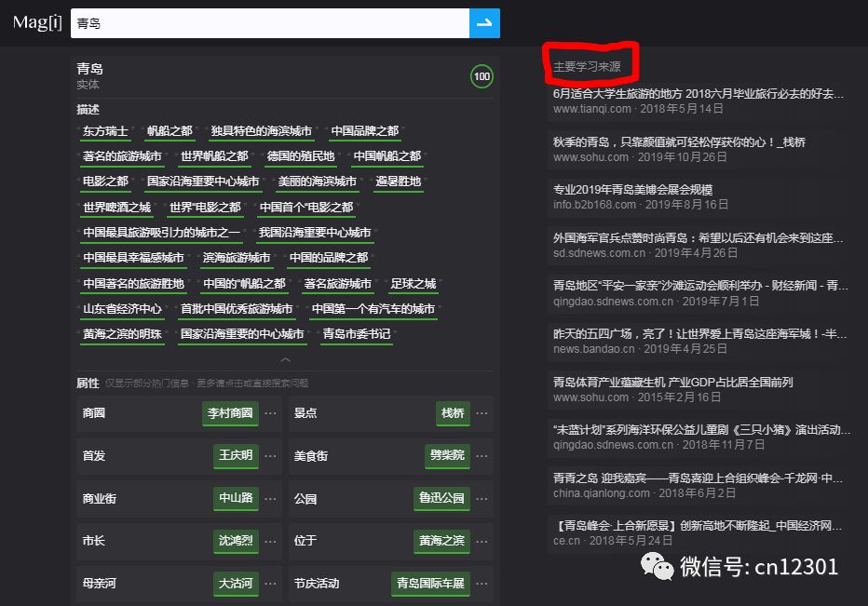Click the 李村商圈 value button
The image size is (868, 606).
point(230,413)
